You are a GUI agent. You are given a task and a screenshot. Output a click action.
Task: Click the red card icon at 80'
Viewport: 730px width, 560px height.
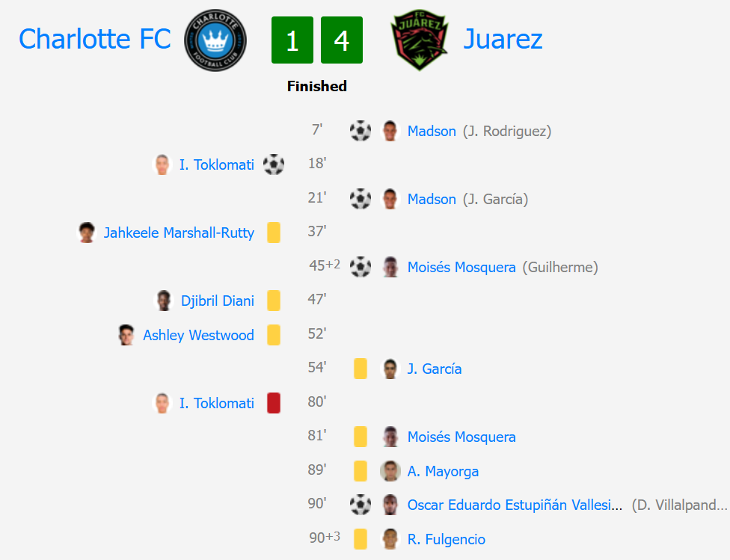274,403
